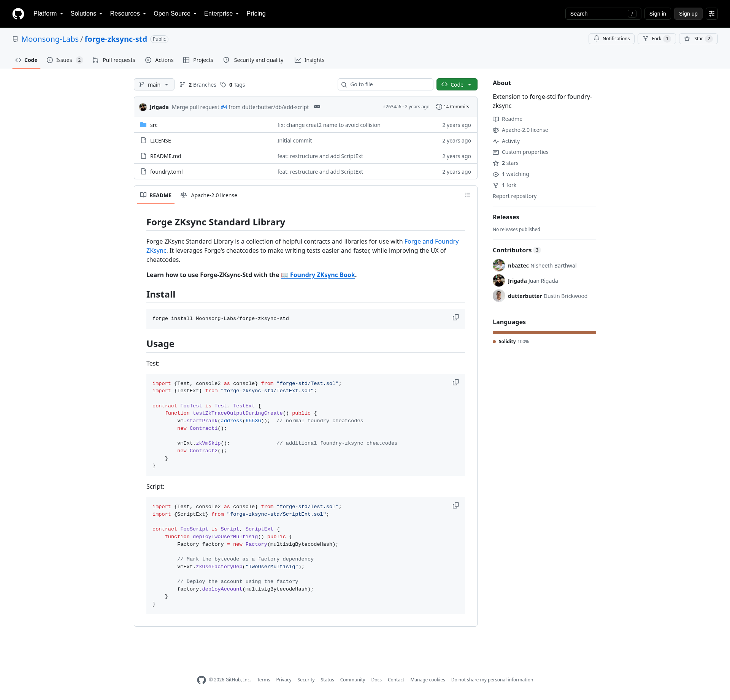Expand the Platform menu
The width and height of the screenshot is (730, 700).
pos(48,14)
